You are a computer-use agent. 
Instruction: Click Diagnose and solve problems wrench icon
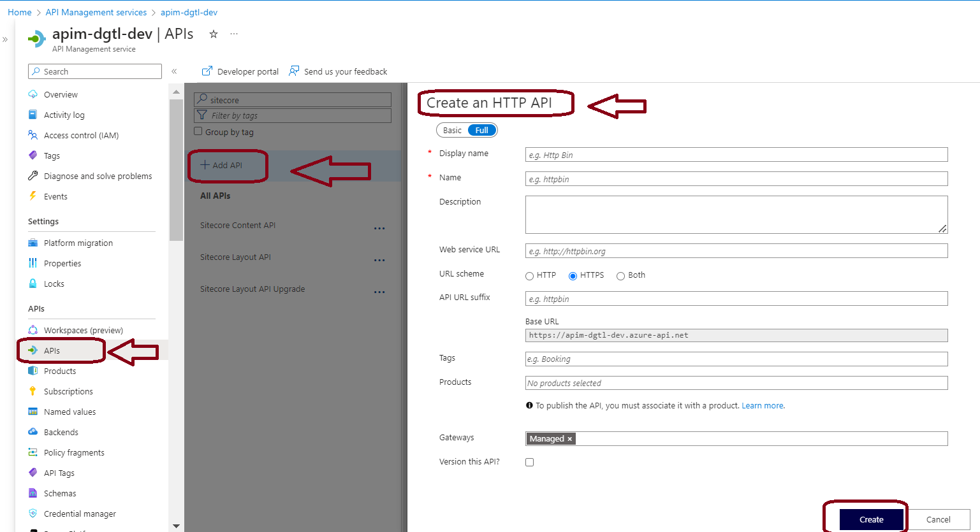(33, 176)
